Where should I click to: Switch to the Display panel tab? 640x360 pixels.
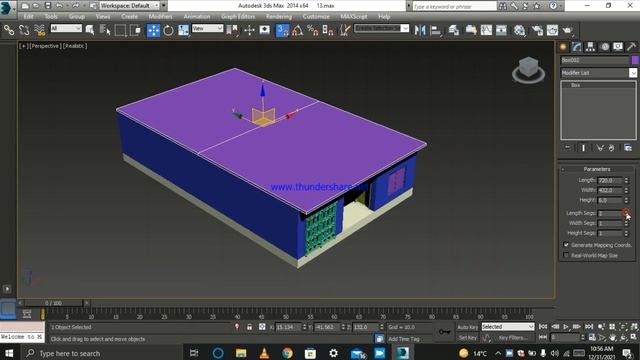pyautogui.click(x=618, y=47)
